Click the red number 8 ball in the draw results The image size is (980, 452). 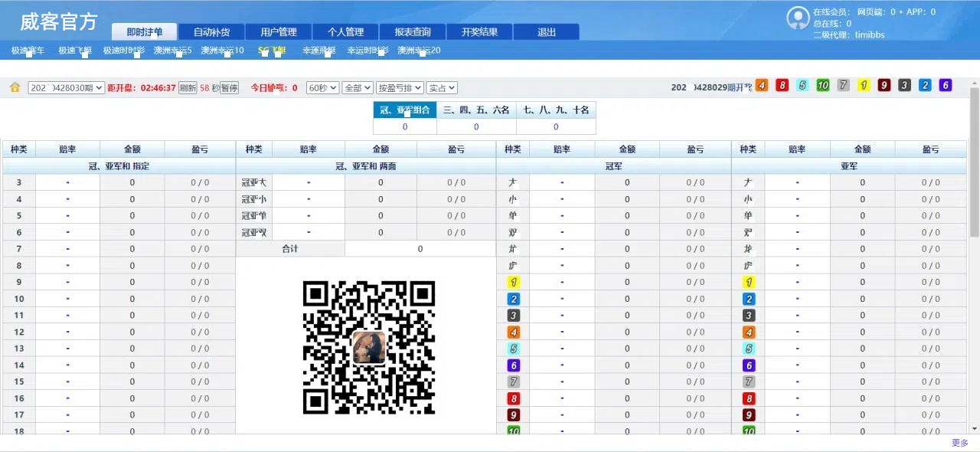pos(782,85)
